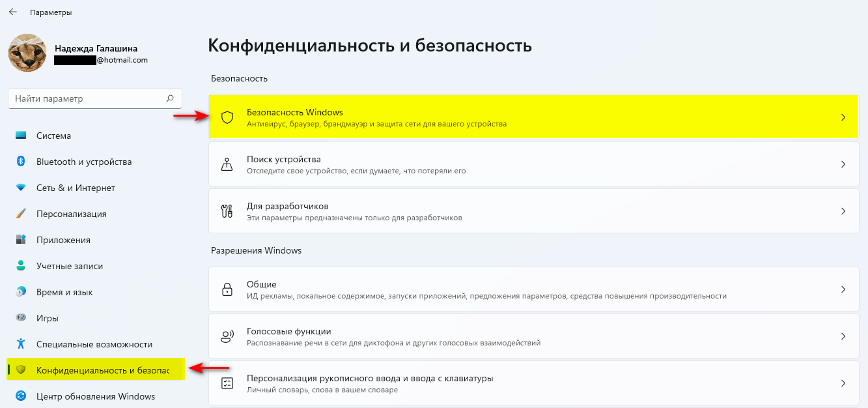Open Центр обновления Windows
The image size is (868, 408).
[x=95, y=396]
